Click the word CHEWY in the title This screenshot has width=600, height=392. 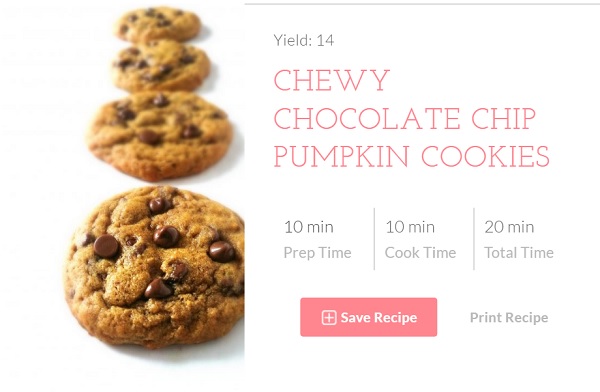pyautogui.click(x=332, y=80)
